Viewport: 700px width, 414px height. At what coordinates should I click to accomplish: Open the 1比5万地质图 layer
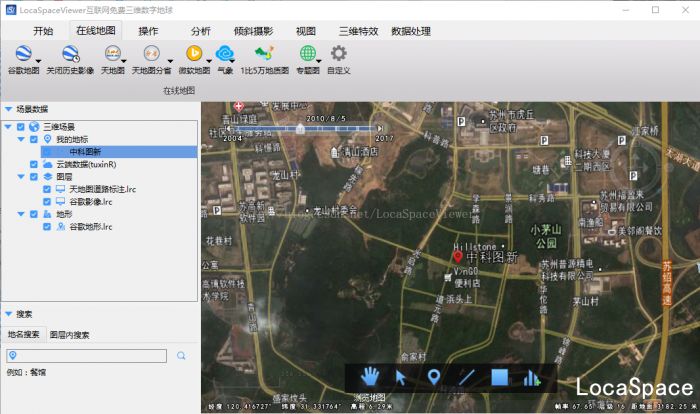pos(264,53)
